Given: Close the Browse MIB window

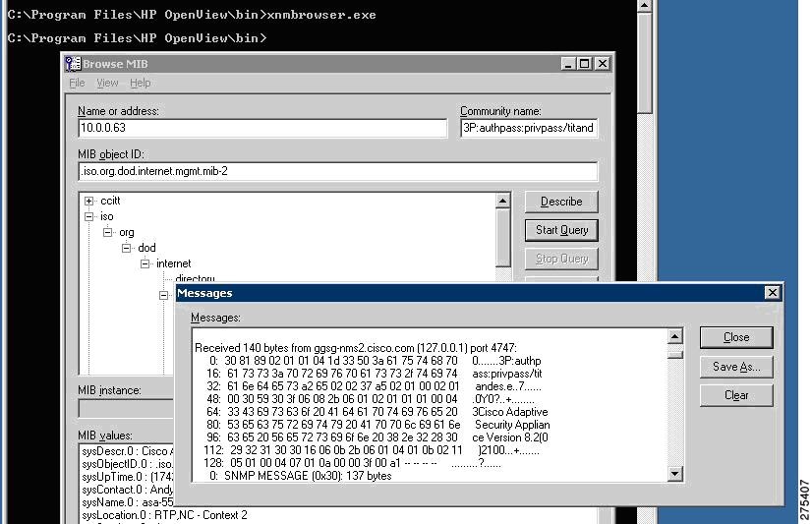Looking at the screenshot, I should 603,64.
